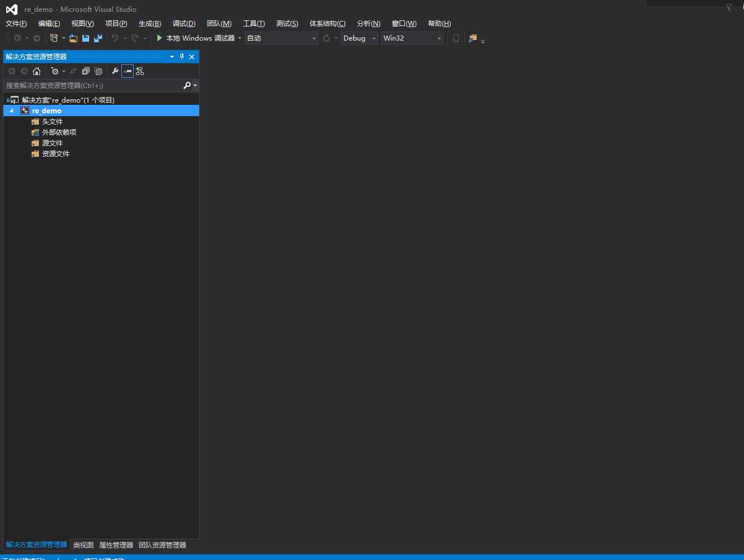The width and height of the screenshot is (744, 560).
Task: Pin the Solution Explorer panel
Action: [182, 56]
